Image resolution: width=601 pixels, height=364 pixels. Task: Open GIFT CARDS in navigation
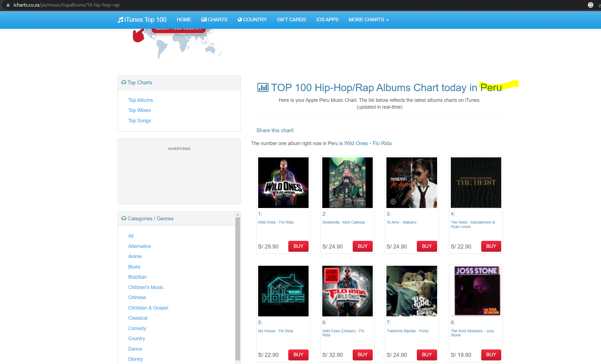[x=291, y=20]
